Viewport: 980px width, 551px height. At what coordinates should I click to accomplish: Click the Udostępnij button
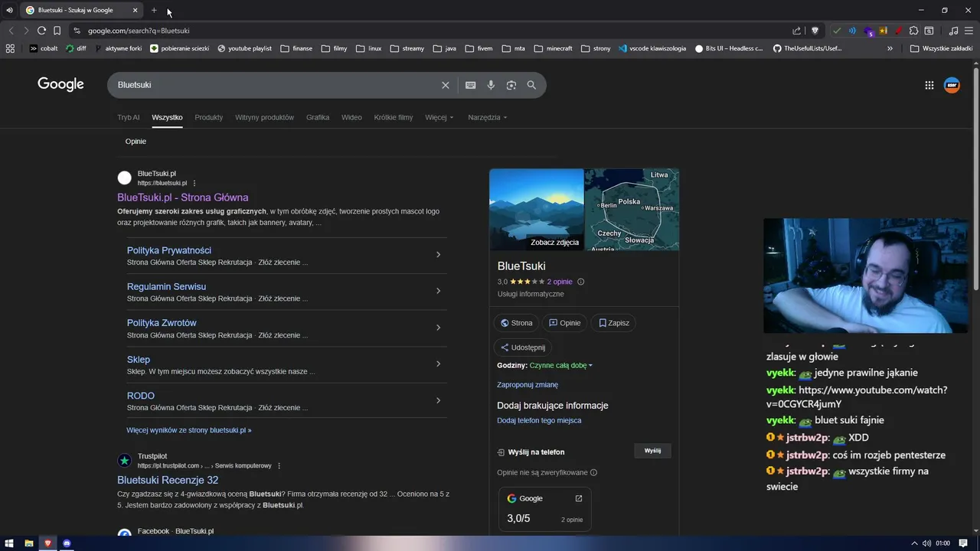tap(522, 347)
